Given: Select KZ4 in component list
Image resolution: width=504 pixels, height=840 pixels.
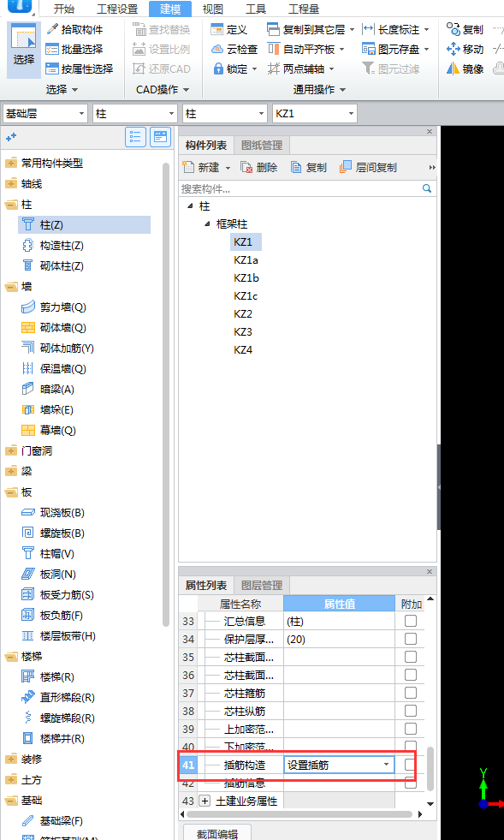Looking at the screenshot, I should (x=243, y=350).
